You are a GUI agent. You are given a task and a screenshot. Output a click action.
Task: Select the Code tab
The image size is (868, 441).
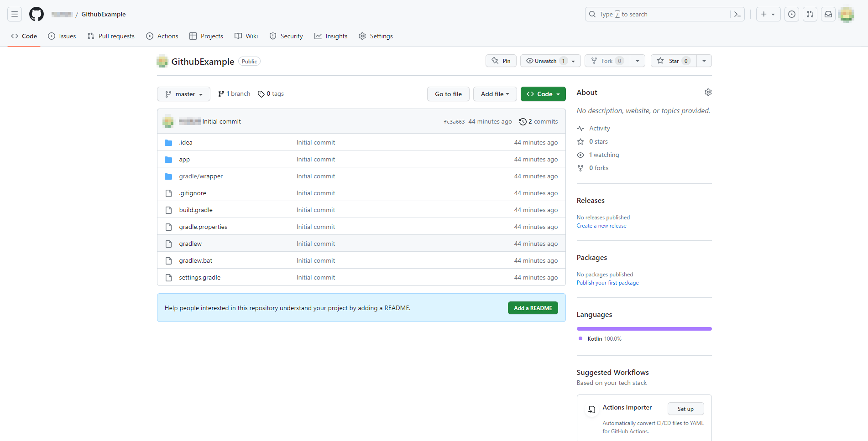point(24,36)
